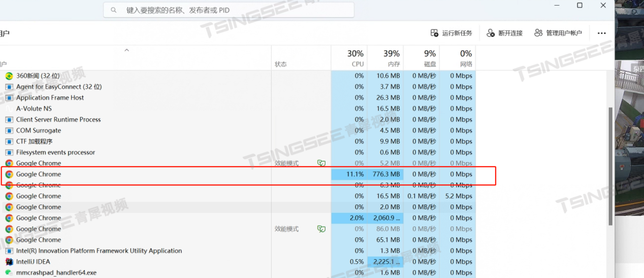Click the Intel(R) Innovation Platform Framework icon

pos(9,251)
